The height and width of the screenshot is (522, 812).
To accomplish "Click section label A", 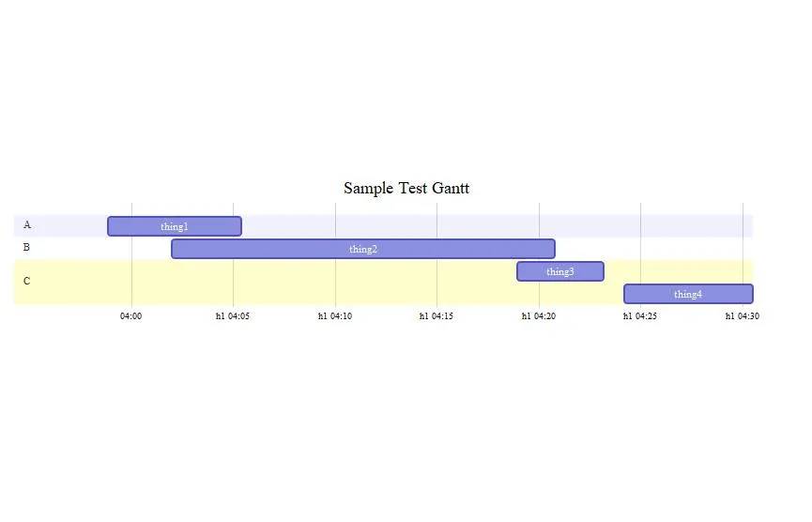I will tap(27, 225).
